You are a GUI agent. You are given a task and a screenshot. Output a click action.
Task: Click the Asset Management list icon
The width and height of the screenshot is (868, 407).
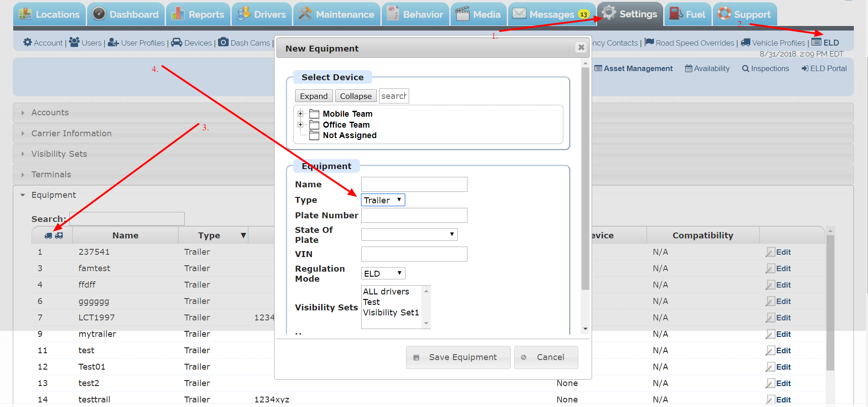tap(598, 68)
